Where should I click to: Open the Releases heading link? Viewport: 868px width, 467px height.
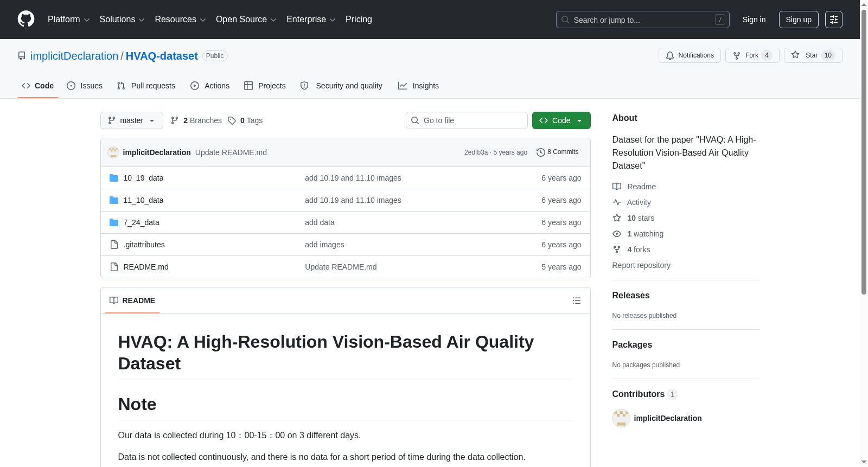[631, 296]
